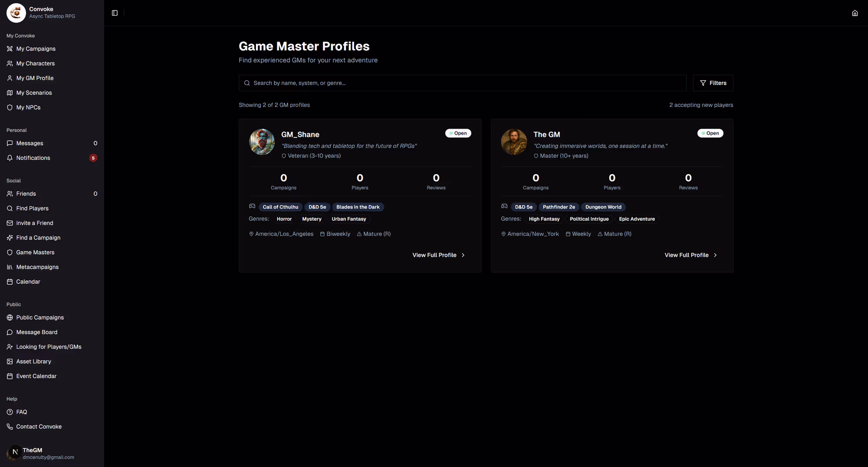This screenshot has height=467, width=868.
Task: Click the Game Masters shield icon
Action: (10, 252)
